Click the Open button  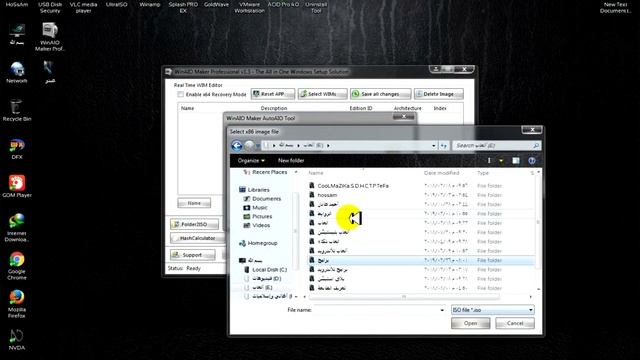[x=470, y=323]
